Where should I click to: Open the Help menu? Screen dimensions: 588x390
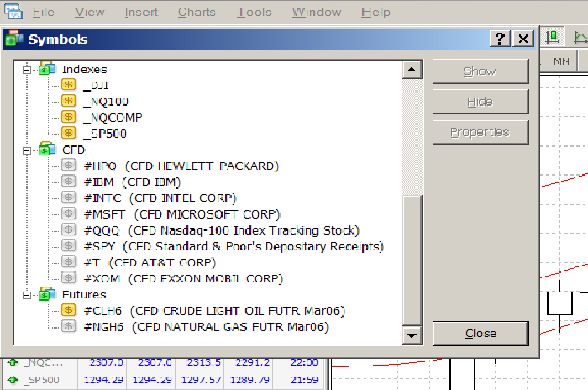click(375, 12)
